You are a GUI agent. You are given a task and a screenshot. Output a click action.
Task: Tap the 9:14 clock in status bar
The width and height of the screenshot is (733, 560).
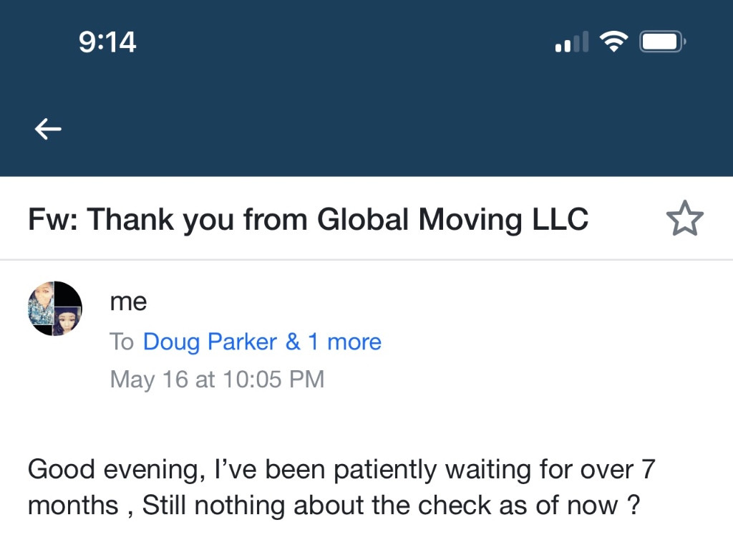click(108, 41)
